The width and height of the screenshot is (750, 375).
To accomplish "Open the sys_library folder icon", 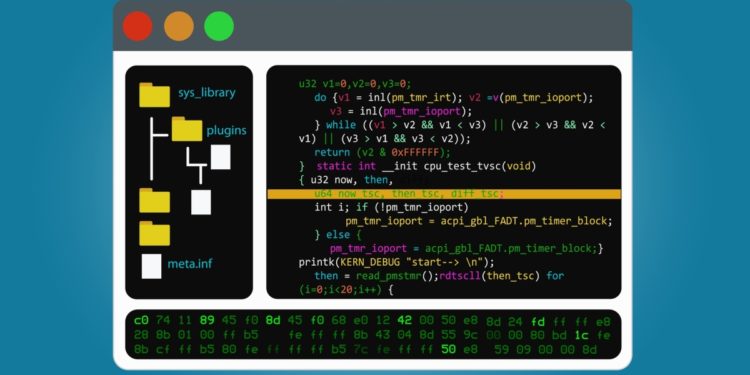I will click(154, 95).
